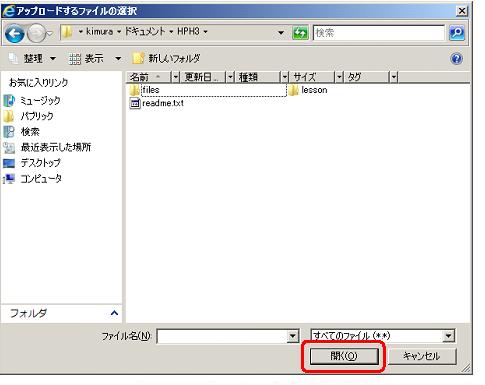Open the 種類 column filter arrow
This screenshot has height=385, width=485.
(x=285, y=77)
